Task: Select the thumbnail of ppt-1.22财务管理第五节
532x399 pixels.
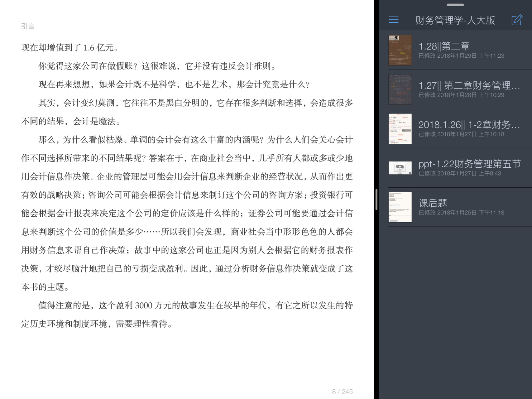Action: coord(400,167)
